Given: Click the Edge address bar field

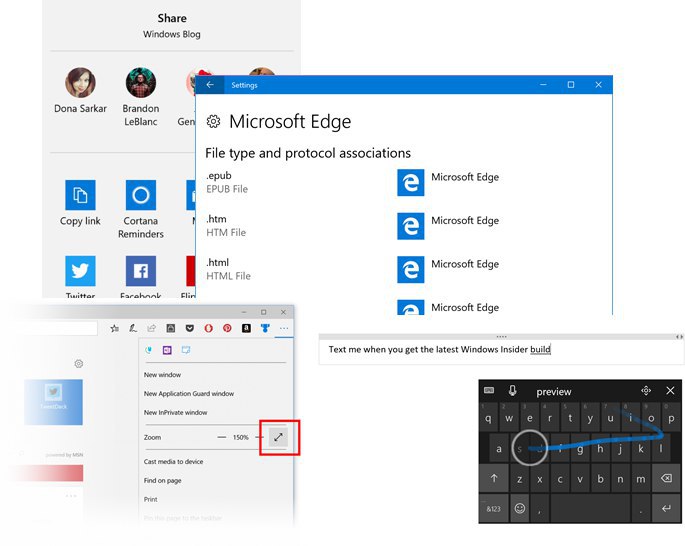Looking at the screenshot, I should pyautogui.click(x=59, y=328).
